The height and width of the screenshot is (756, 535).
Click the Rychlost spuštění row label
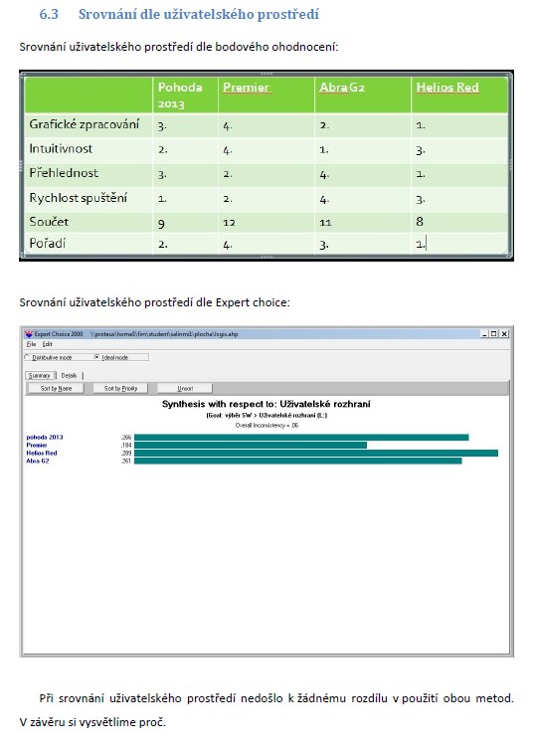coord(79,198)
